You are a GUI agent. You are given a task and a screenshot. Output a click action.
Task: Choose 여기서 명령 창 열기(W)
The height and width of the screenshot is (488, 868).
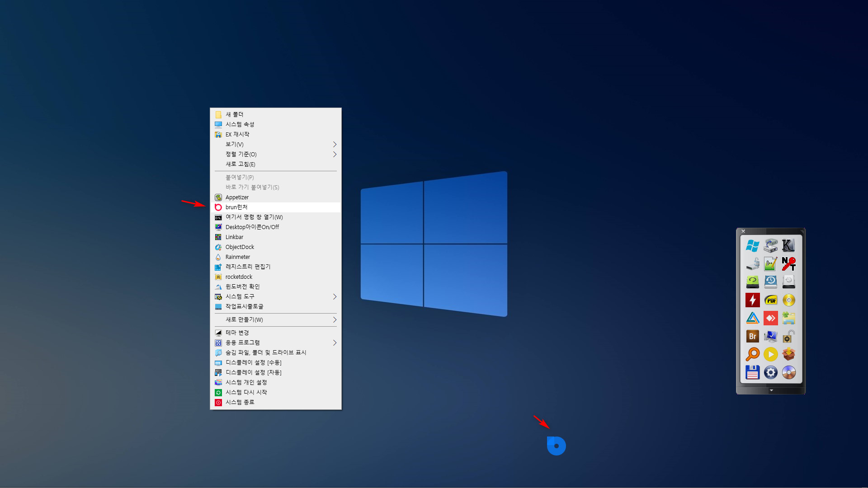pyautogui.click(x=276, y=217)
